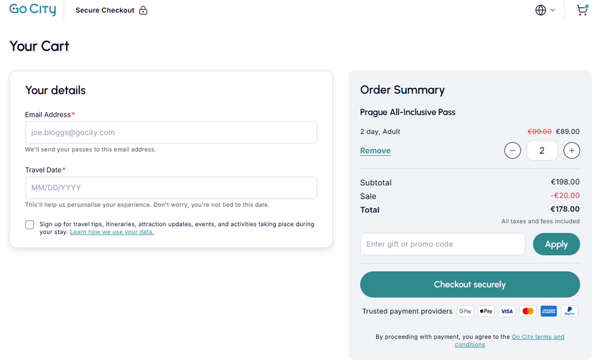Screen dimensions: 600x364
Task: Open the shopping cart icon
Action: [582, 10]
